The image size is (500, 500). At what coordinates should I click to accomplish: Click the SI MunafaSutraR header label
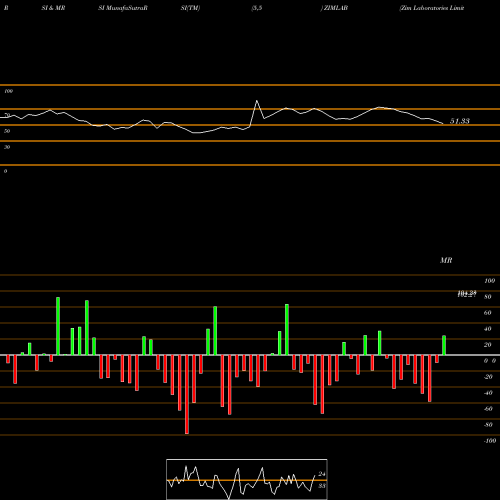click(123, 8)
